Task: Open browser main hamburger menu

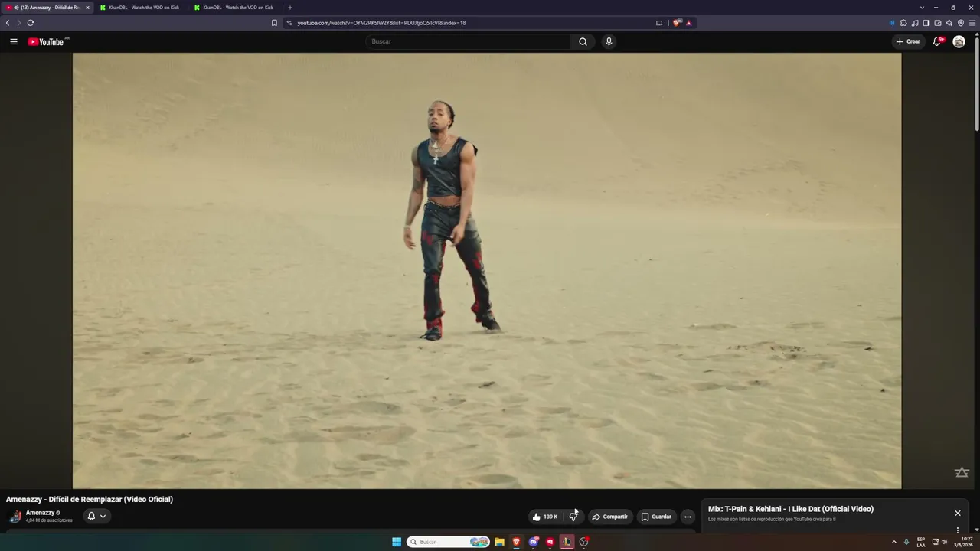Action: pos(972,23)
